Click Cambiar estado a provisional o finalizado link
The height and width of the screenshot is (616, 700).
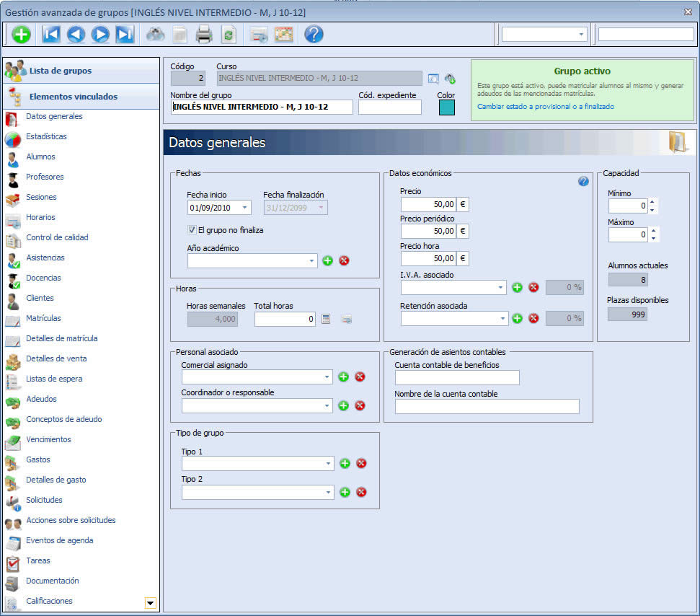[546, 106]
